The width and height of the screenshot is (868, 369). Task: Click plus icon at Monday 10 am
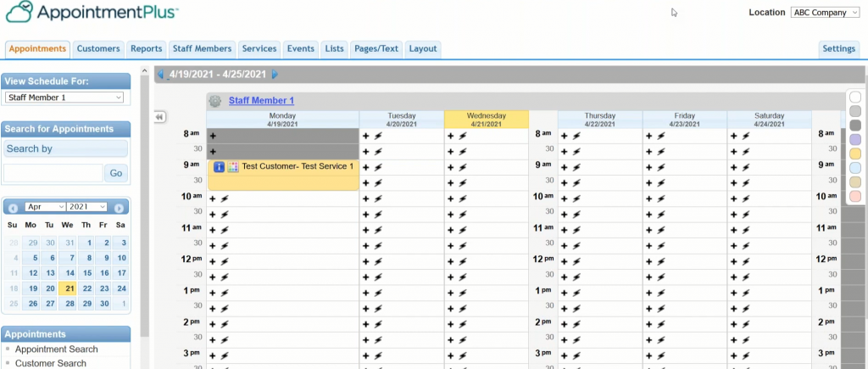(x=213, y=198)
